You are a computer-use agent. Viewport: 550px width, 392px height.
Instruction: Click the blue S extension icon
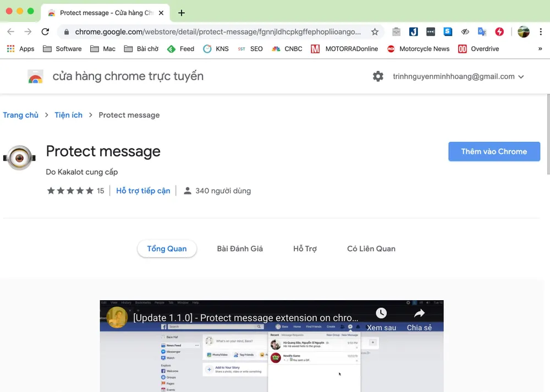click(x=448, y=32)
